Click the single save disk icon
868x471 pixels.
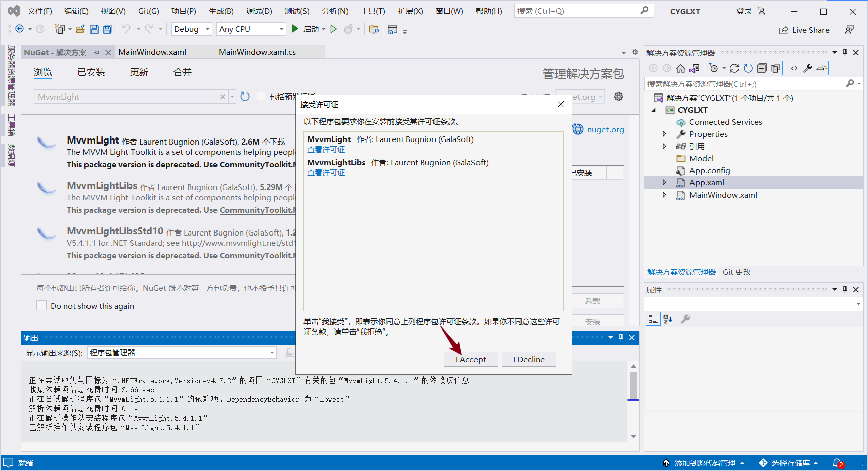[94, 29]
